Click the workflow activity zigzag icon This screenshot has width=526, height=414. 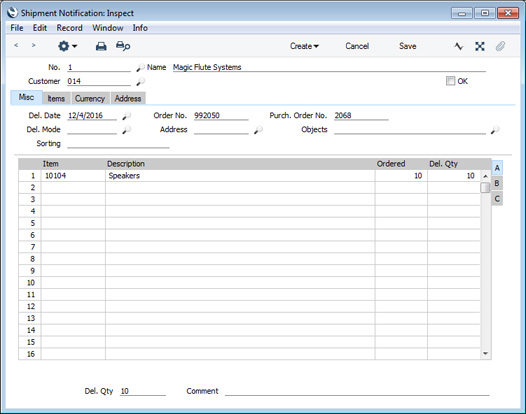click(459, 46)
